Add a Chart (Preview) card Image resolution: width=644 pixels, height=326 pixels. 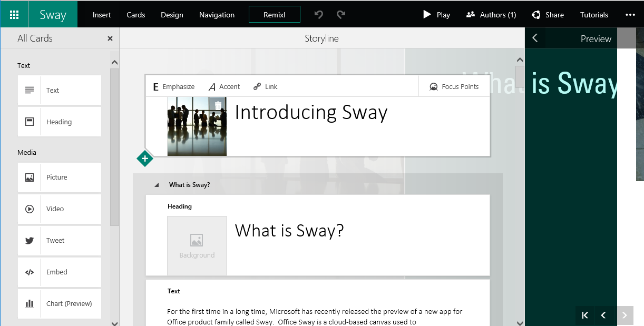59,303
